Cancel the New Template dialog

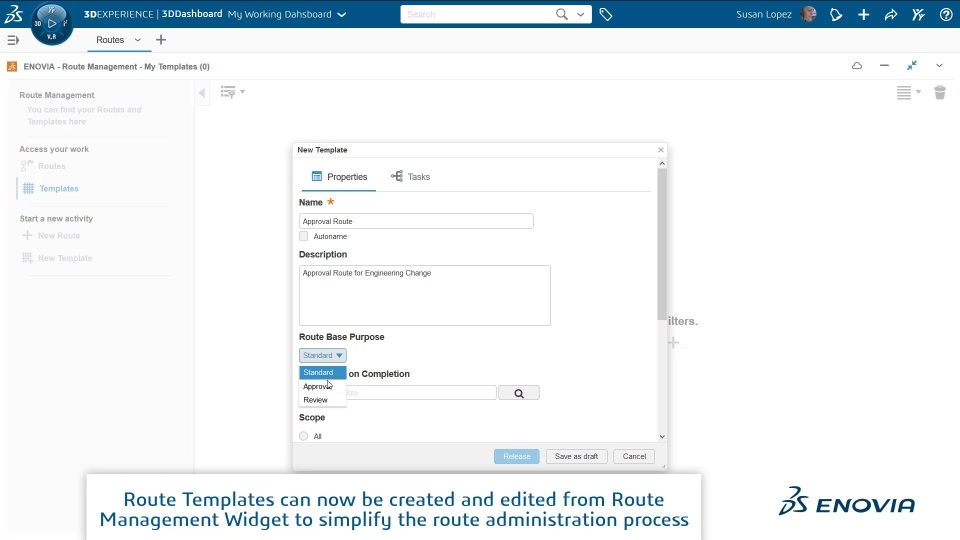[634, 456]
